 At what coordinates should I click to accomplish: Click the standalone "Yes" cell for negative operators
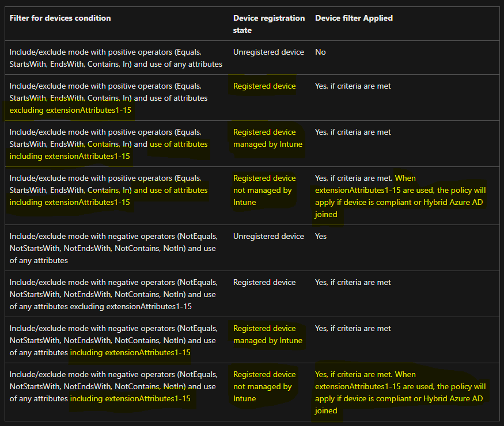tap(320, 236)
